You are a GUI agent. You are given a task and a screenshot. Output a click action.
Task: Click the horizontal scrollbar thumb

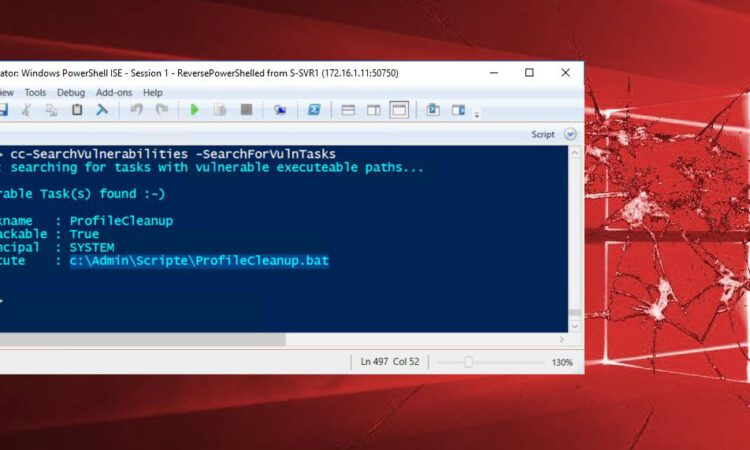click(143, 339)
